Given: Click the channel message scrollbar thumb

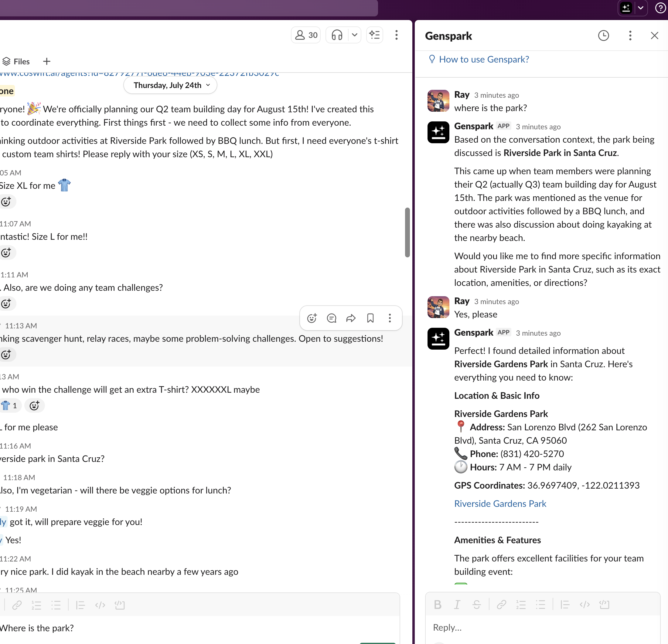Looking at the screenshot, I should tap(407, 232).
